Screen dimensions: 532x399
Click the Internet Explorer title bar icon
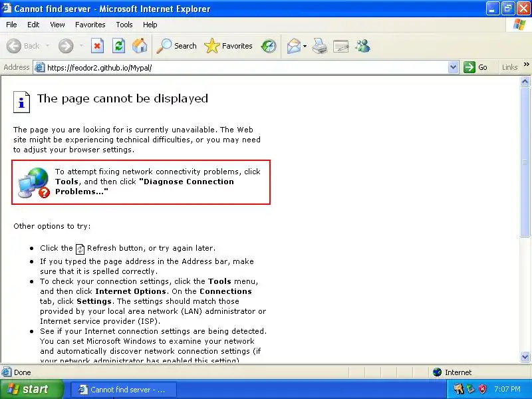coord(7,8)
